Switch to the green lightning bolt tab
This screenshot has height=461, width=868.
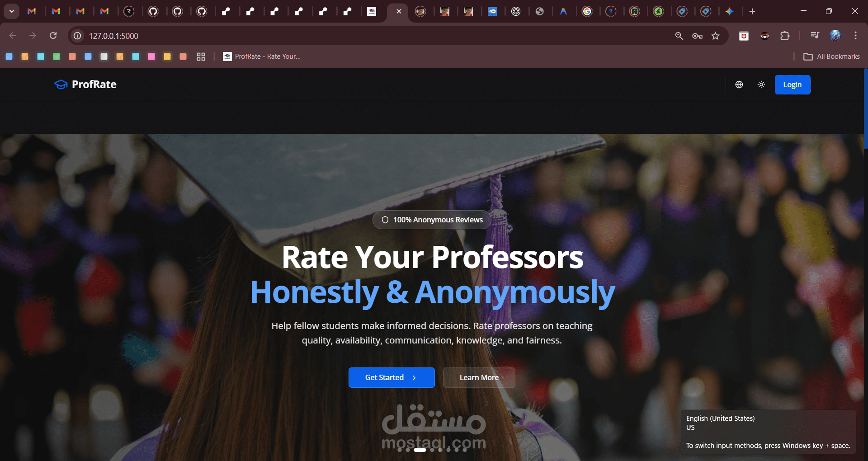coord(658,11)
